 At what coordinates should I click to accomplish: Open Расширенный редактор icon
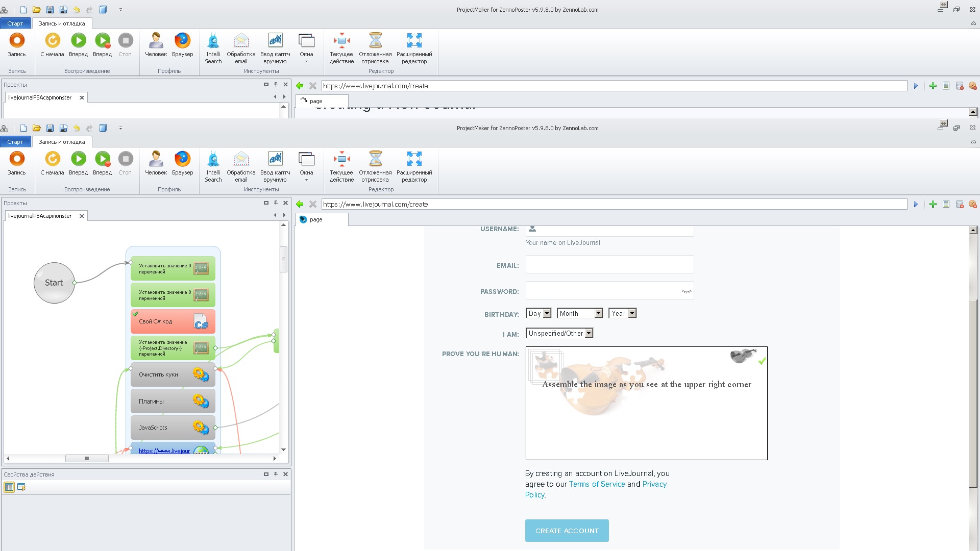point(414,159)
